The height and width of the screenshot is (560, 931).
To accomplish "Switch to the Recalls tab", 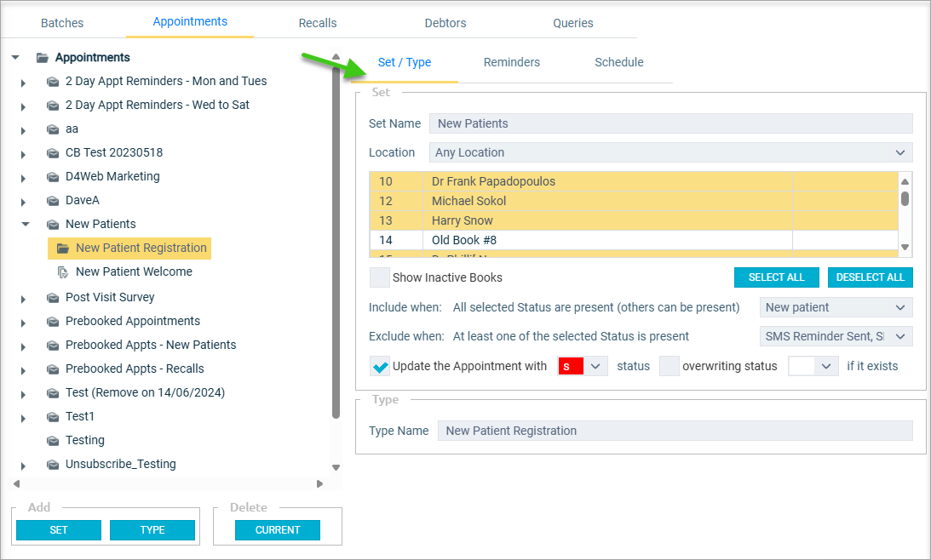I will (318, 23).
